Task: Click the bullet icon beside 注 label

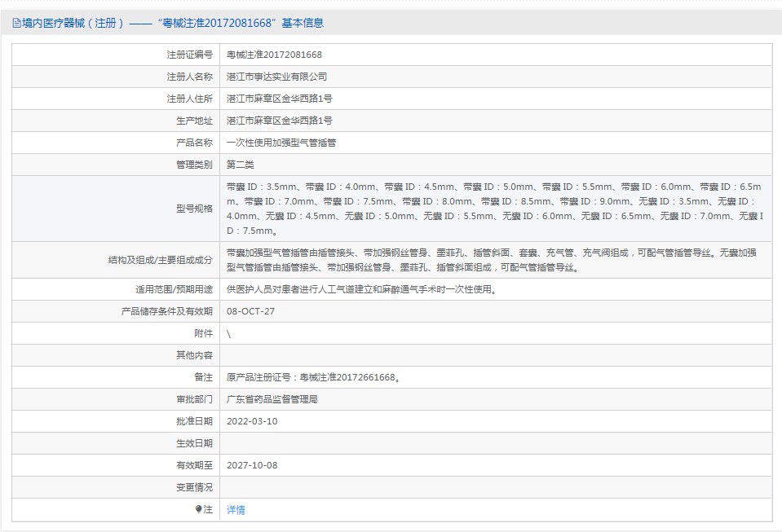Action: tap(198, 509)
